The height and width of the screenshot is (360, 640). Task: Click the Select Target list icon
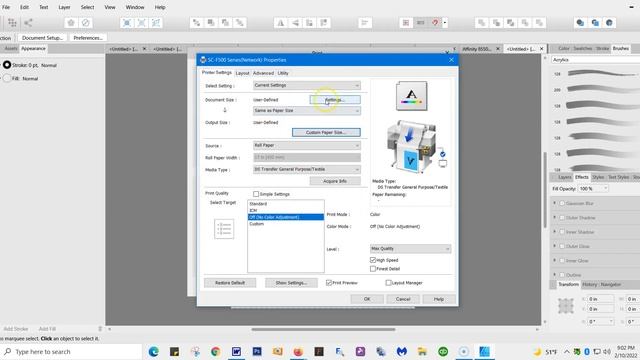coord(224,229)
